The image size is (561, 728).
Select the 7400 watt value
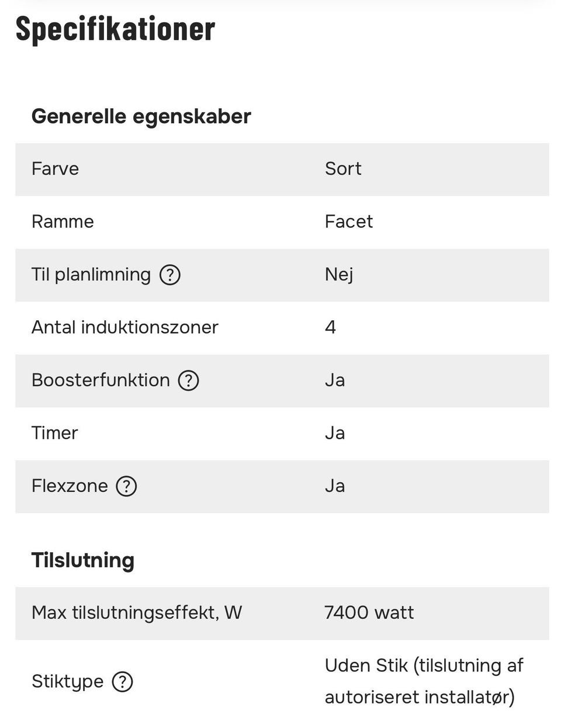coord(369,613)
